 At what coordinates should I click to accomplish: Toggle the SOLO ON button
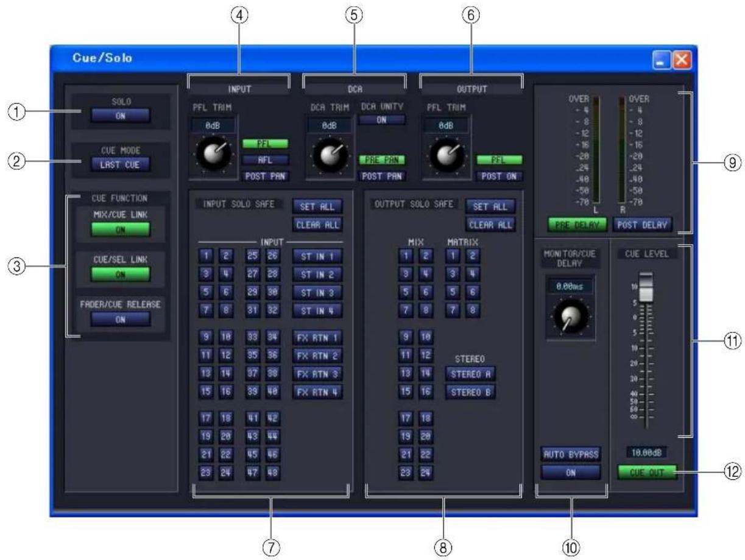[120, 116]
